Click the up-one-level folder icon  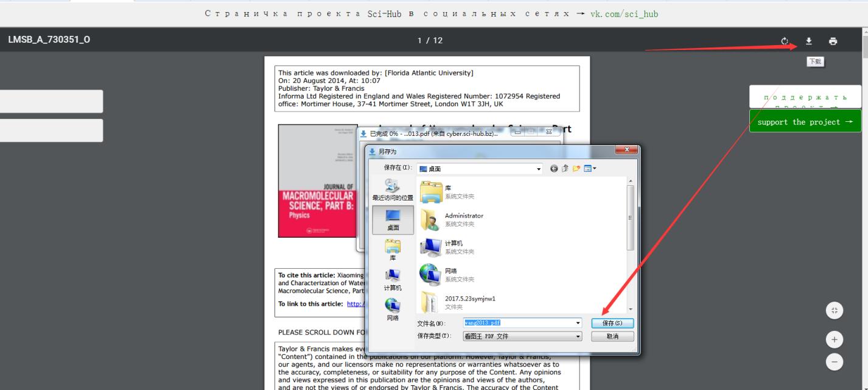pyautogui.click(x=564, y=169)
